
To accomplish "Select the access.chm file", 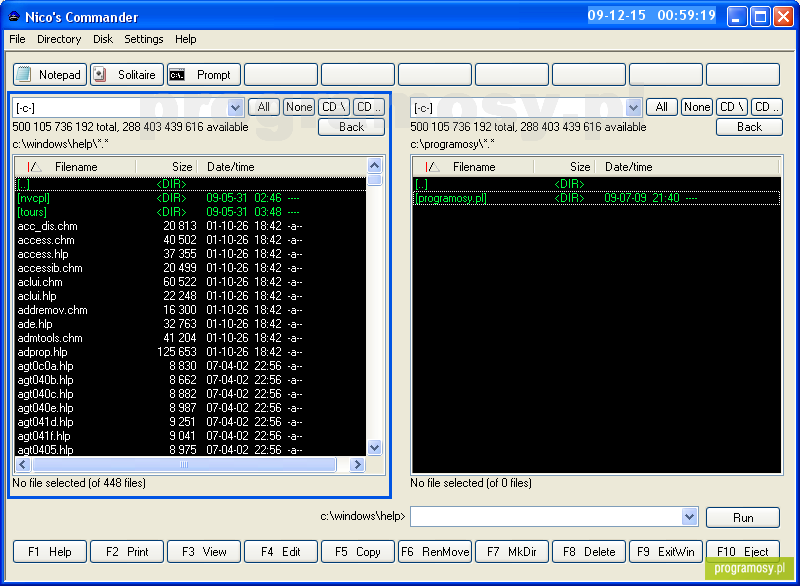I will pyautogui.click(x=191, y=240).
